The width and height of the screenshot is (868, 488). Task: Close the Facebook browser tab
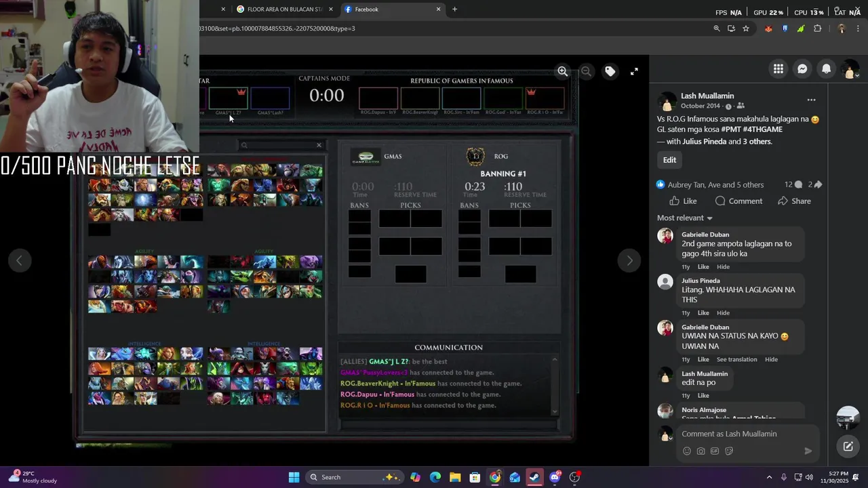pyautogui.click(x=438, y=9)
